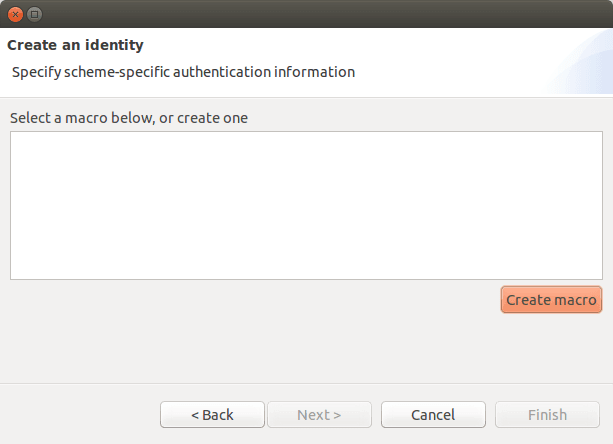The image size is (613, 444).
Task: Click the white header area beside the subtitle
Action: [450, 72]
